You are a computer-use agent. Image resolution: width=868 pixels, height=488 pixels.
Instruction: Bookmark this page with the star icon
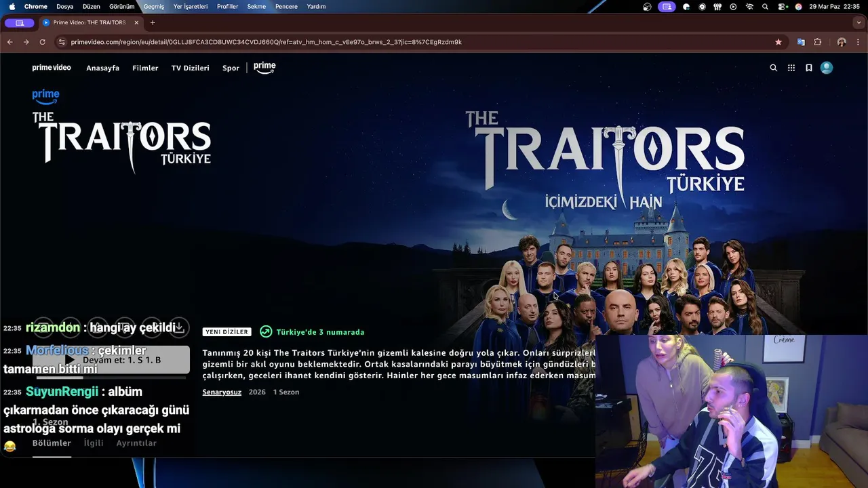[778, 42]
